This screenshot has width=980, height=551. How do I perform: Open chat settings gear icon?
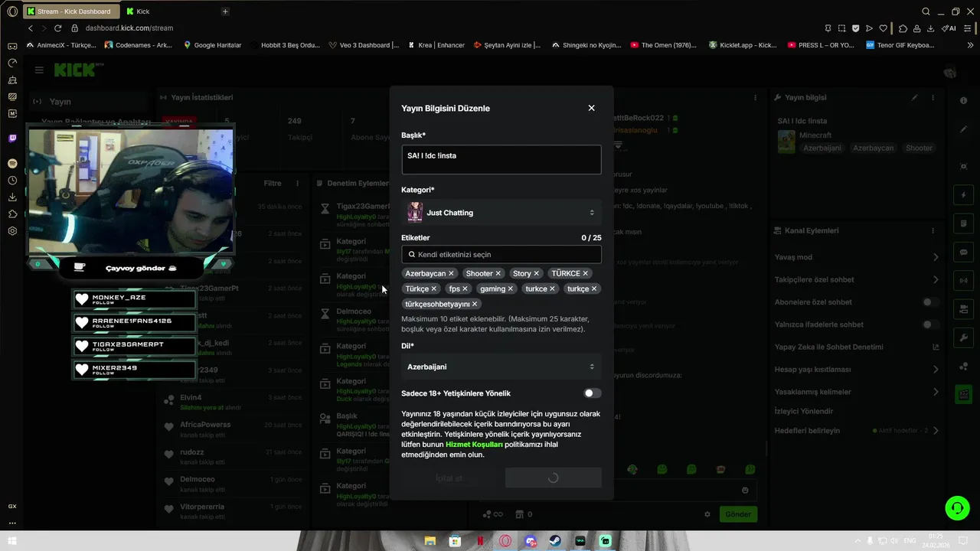click(x=707, y=514)
